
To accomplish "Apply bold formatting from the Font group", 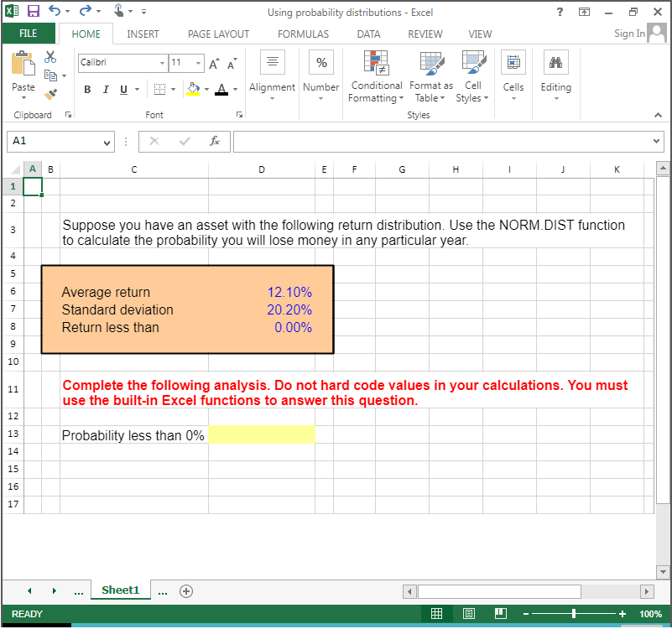I will coord(87,89).
